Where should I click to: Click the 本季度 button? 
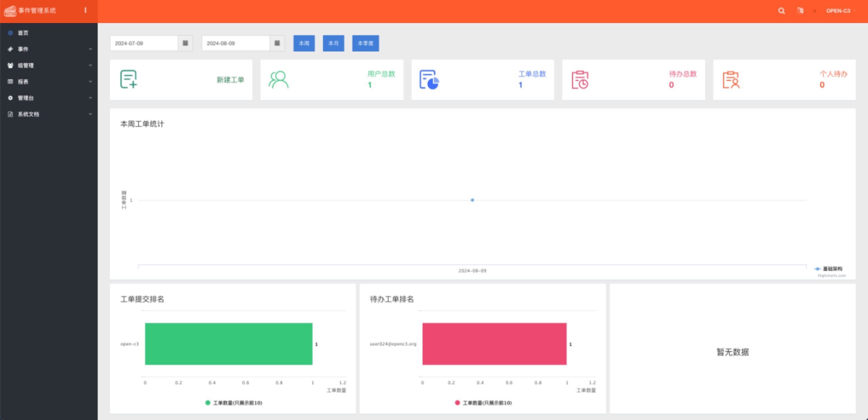click(x=365, y=43)
